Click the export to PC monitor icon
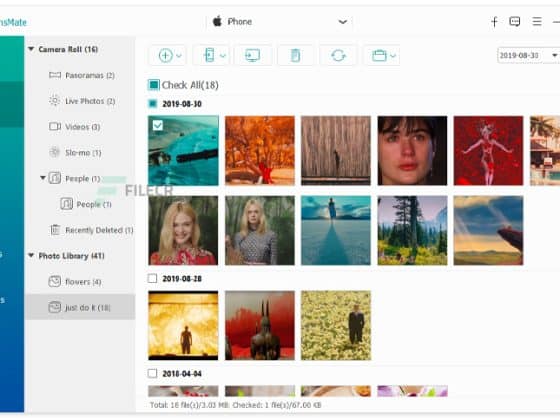The width and height of the screenshot is (560, 420). pos(252,55)
